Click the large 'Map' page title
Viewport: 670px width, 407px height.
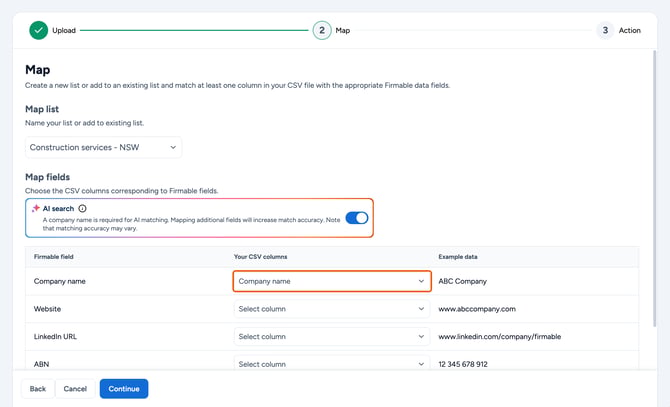coord(38,70)
